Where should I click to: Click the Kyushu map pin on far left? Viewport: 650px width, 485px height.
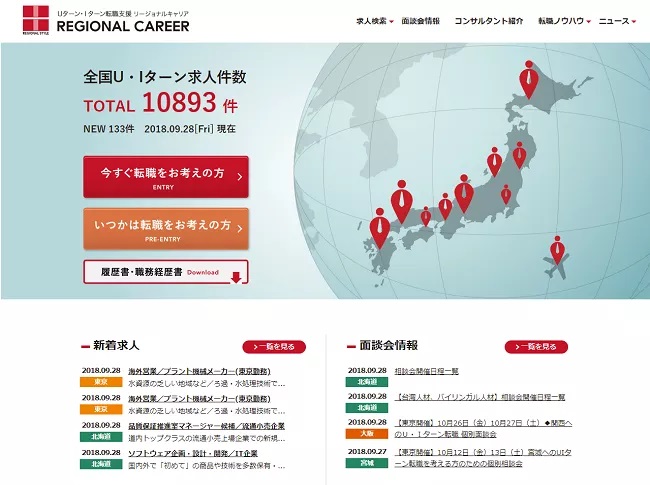tap(379, 226)
